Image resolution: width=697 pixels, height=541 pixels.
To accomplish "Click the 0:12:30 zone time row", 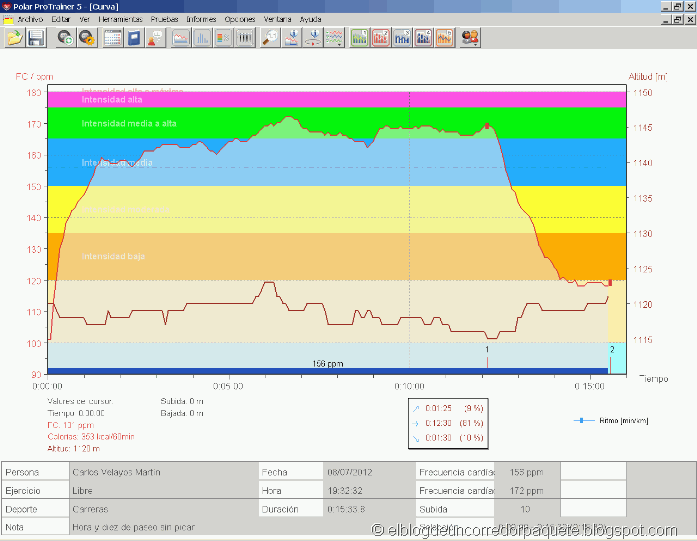I will pos(448,423).
